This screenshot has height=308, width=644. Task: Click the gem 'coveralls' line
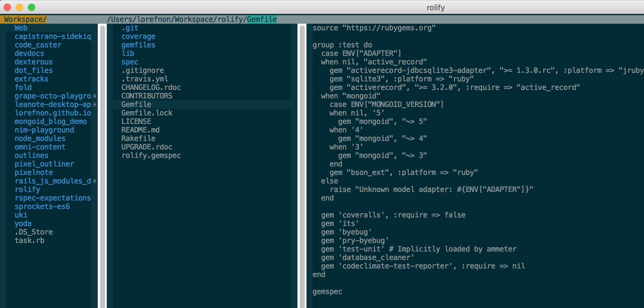(x=393, y=215)
